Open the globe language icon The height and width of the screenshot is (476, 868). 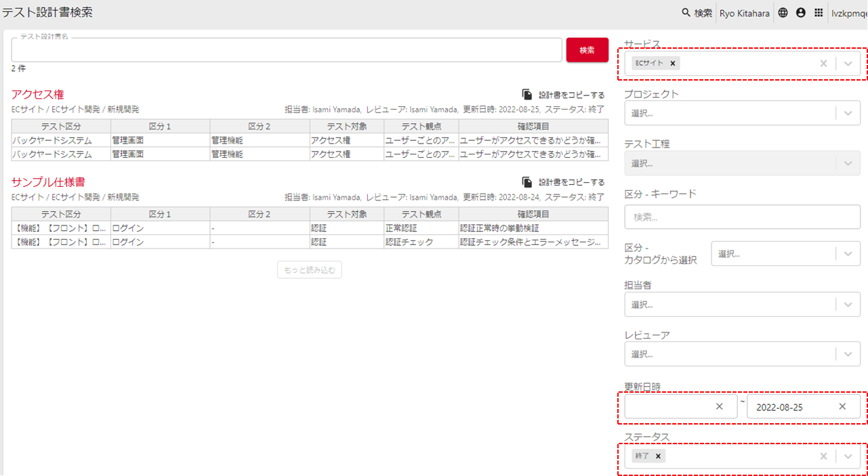(x=783, y=13)
